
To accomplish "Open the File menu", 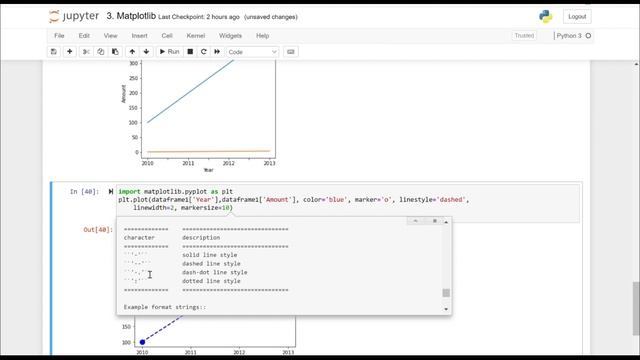I will (59, 36).
